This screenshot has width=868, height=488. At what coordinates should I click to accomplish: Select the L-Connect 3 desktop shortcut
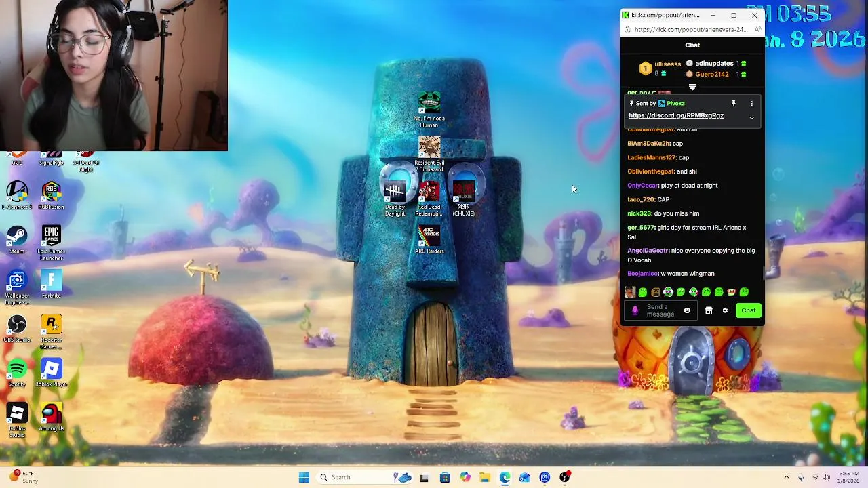17,195
